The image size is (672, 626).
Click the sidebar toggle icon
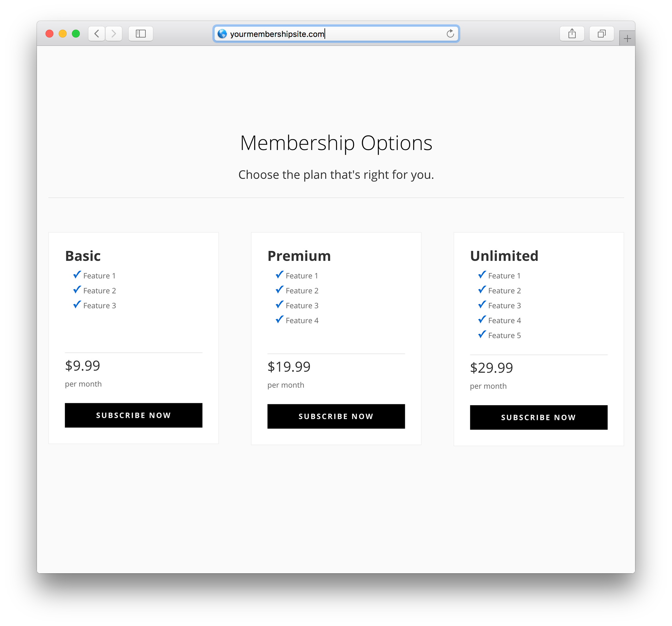[140, 33]
